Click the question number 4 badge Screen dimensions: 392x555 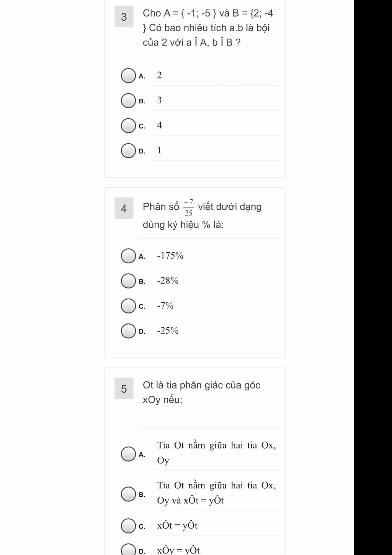(x=124, y=208)
